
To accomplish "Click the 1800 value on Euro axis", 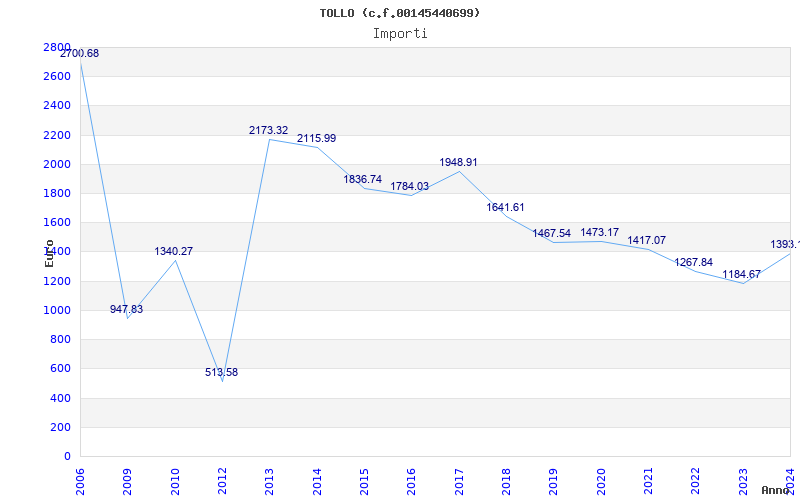I will click(x=57, y=193).
